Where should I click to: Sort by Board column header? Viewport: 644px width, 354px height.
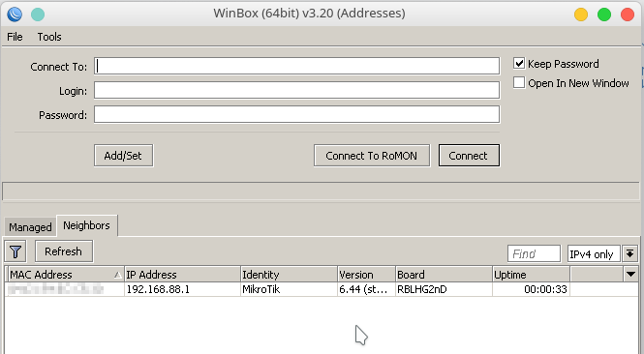pos(444,275)
